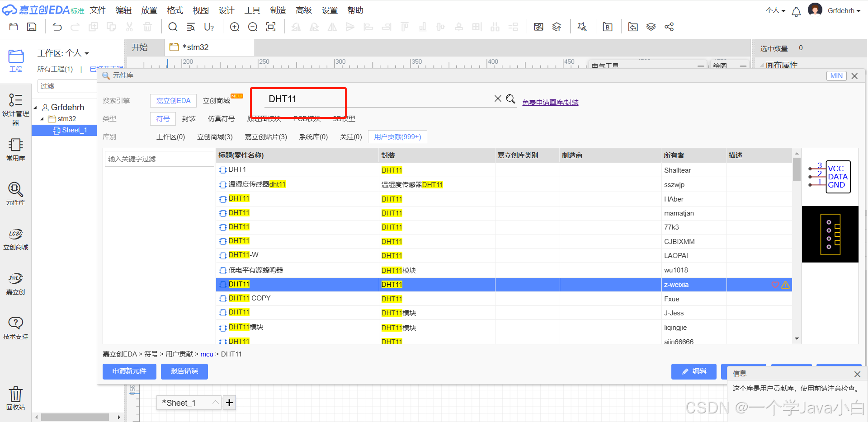Screen dimensions: 868x422
Task: Open the 技术支持 help sidebar icon
Action: coord(15,328)
